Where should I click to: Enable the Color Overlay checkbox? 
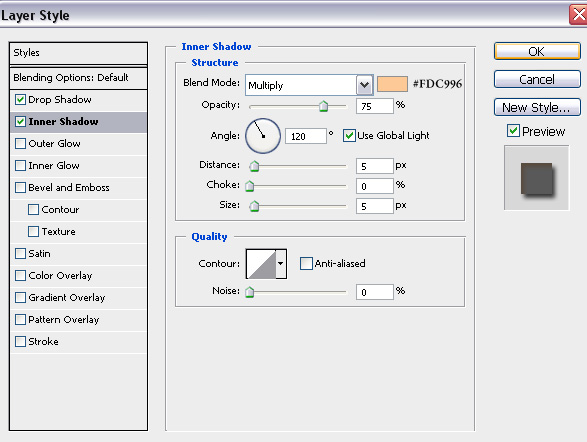click(20, 275)
